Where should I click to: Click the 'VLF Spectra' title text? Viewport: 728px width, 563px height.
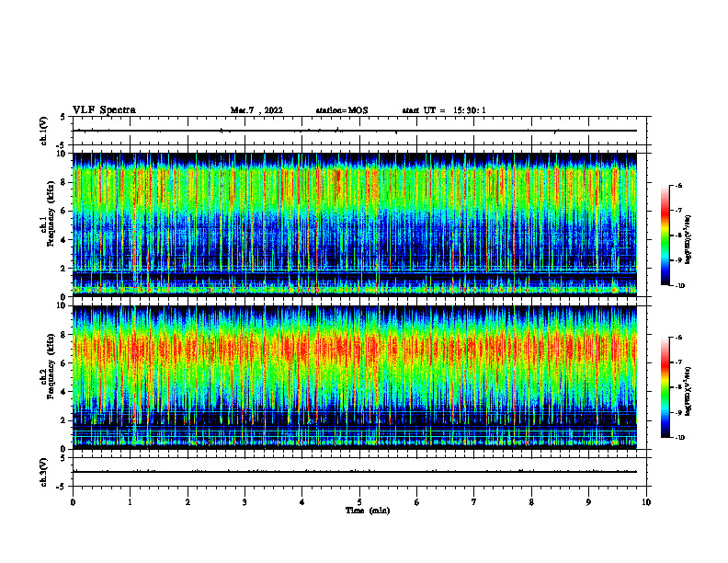[x=104, y=110]
